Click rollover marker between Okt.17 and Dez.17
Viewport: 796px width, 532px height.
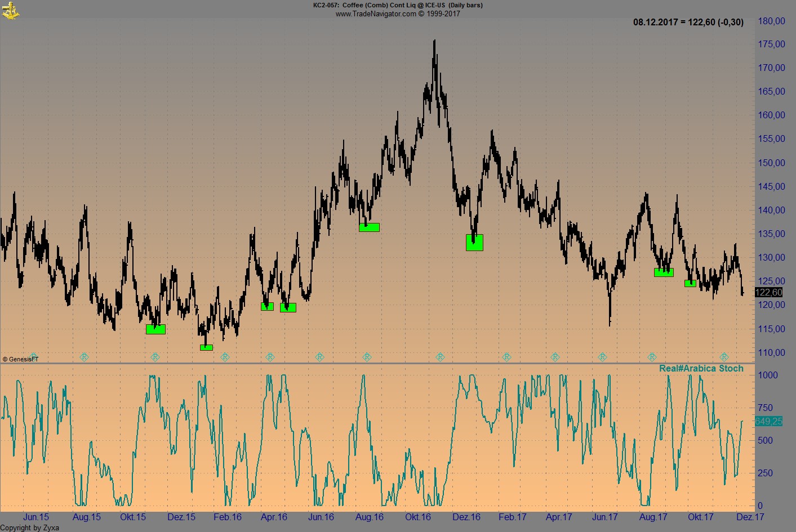[724, 357]
